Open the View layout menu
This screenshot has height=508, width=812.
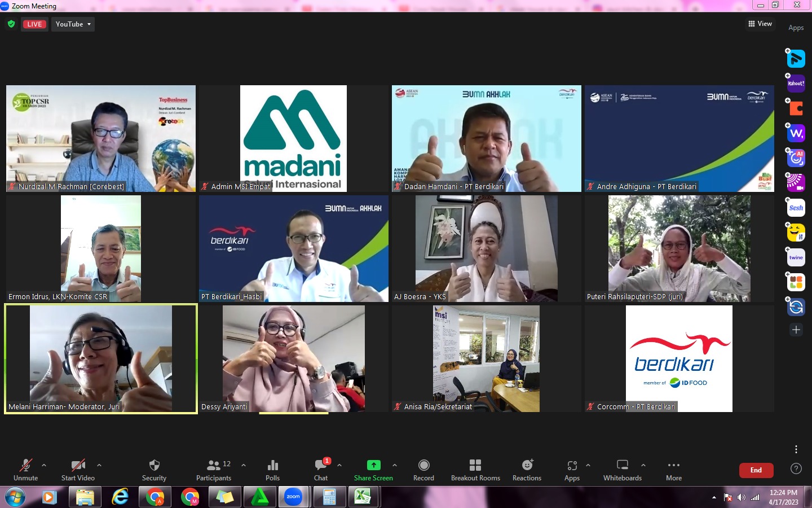pyautogui.click(x=760, y=24)
